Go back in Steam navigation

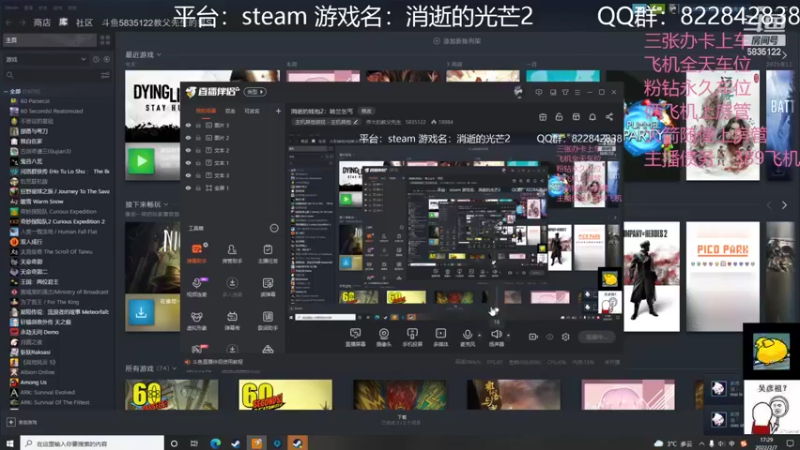pos(9,22)
